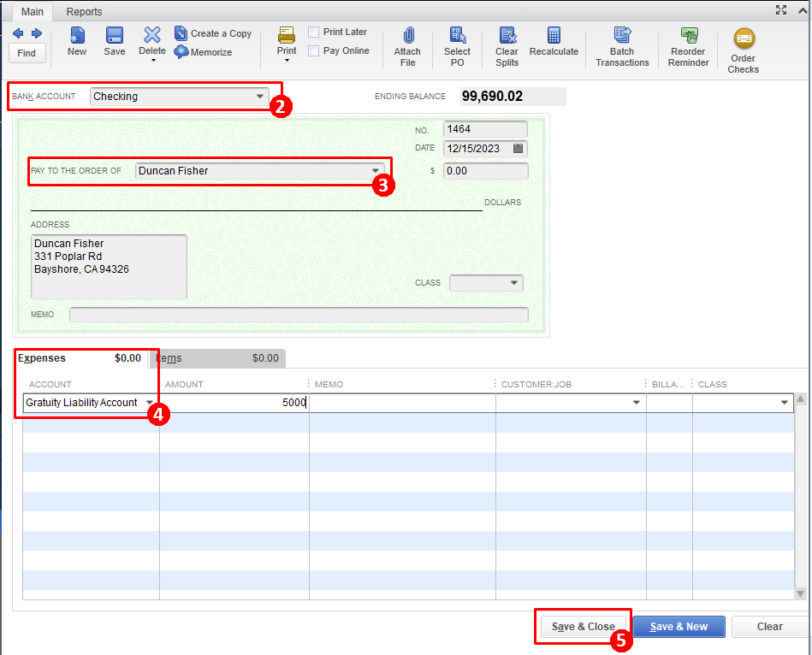The image size is (812, 655).
Task: Switch to the Main ribbon tab
Action: point(33,11)
